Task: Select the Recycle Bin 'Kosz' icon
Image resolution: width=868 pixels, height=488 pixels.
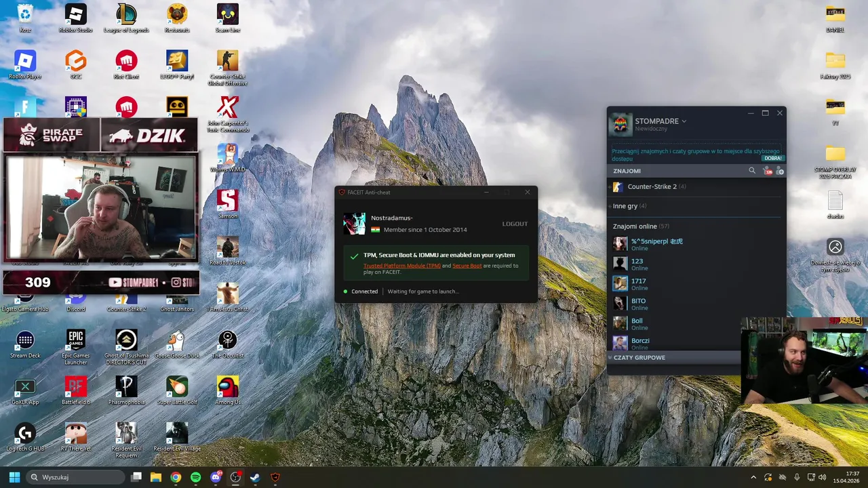Action: click(25, 18)
